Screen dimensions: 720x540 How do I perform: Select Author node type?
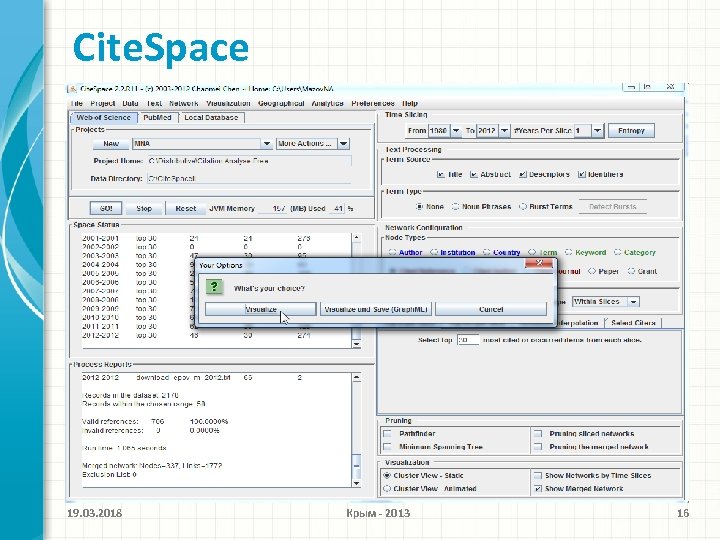(393, 253)
